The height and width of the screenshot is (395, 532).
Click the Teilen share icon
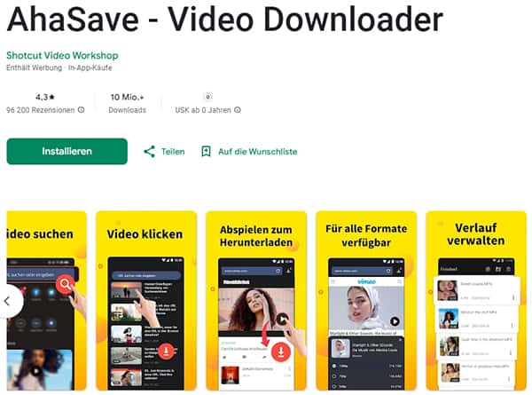(149, 152)
